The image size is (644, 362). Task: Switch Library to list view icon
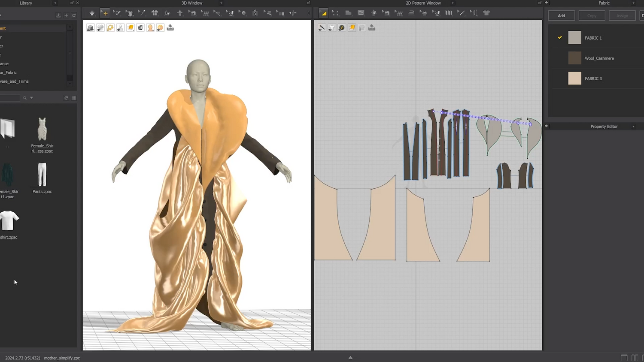[x=74, y=98]
